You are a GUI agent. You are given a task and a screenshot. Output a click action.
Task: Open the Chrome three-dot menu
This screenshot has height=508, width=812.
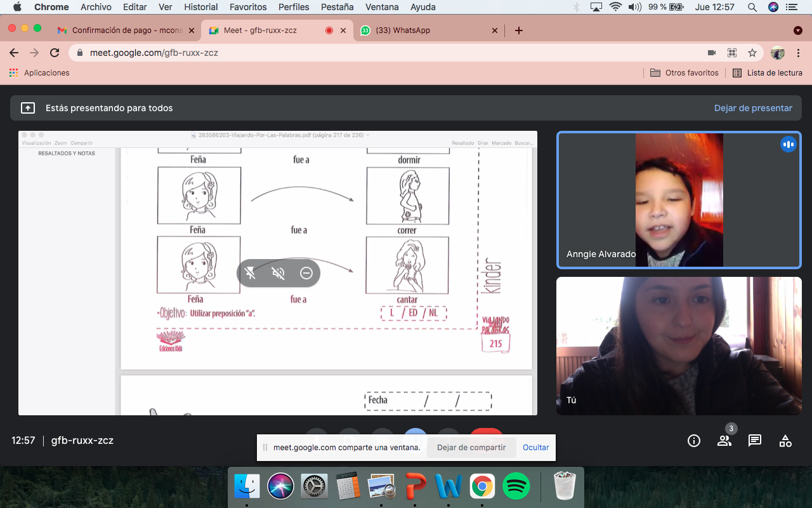[797, 53]
